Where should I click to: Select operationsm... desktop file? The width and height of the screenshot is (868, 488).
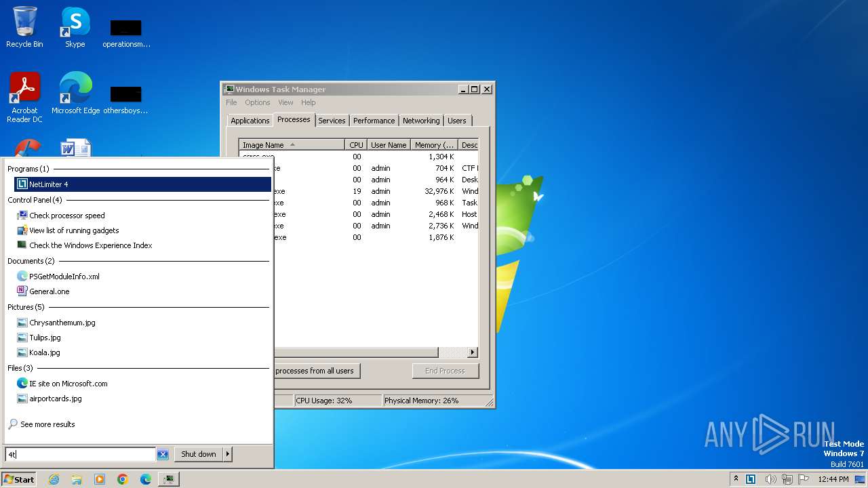point(126,33)
